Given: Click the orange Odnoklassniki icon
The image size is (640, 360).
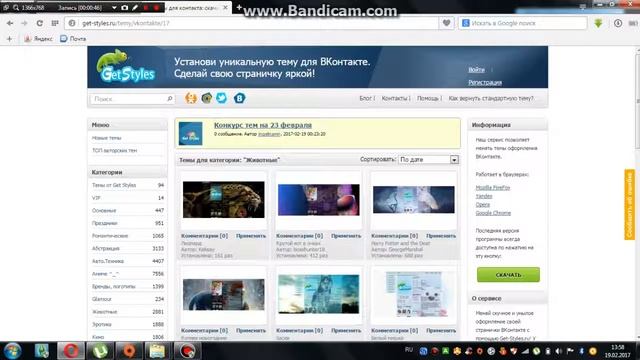Looking at the screenshot, I should point(191,98).
